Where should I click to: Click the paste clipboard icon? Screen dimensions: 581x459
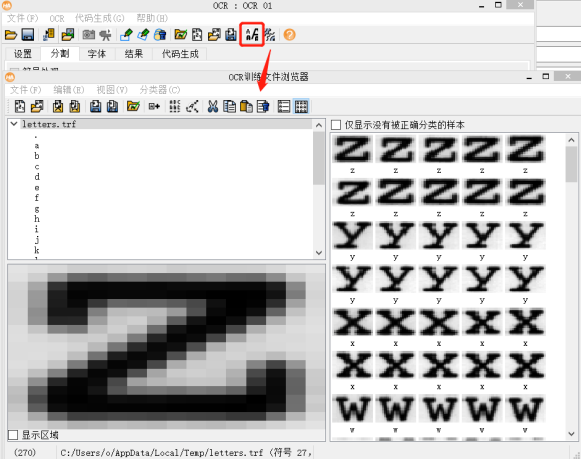click(x=246, y=107)
